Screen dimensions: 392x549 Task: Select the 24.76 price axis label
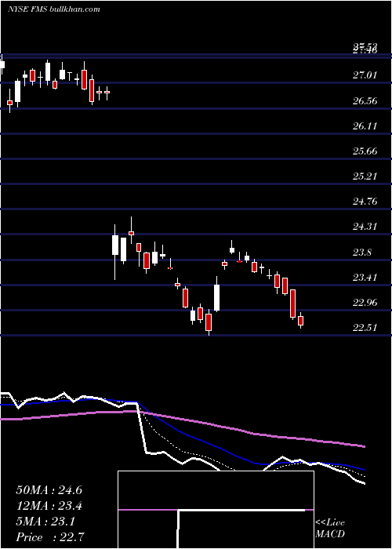365,202
